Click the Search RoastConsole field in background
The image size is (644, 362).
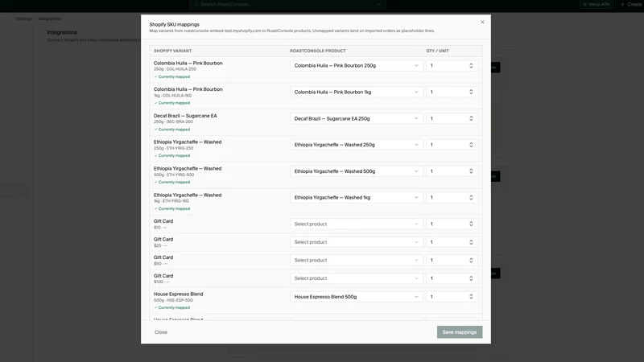[x=287, y=4]
